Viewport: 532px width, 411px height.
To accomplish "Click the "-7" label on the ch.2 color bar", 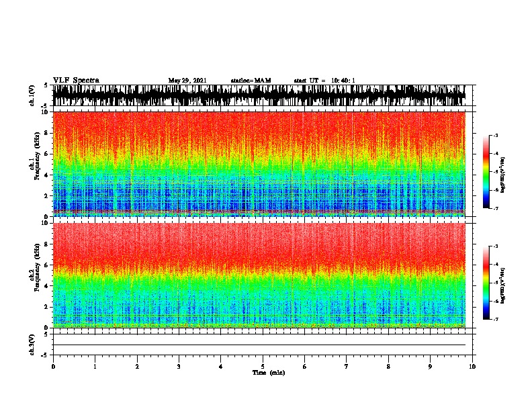I will coord(495,320).
